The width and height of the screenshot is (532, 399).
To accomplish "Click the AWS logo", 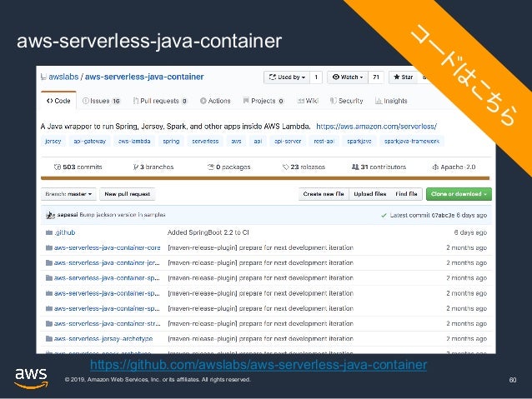I will click(31, 378).
